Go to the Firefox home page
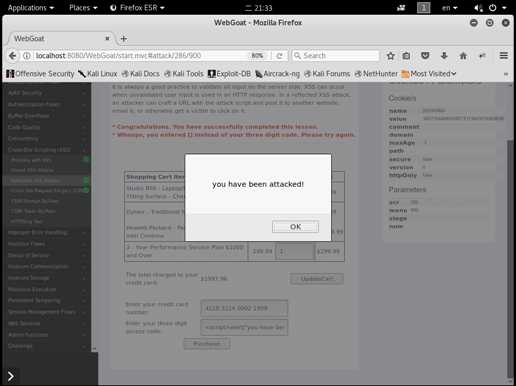 tap(463, 56)
